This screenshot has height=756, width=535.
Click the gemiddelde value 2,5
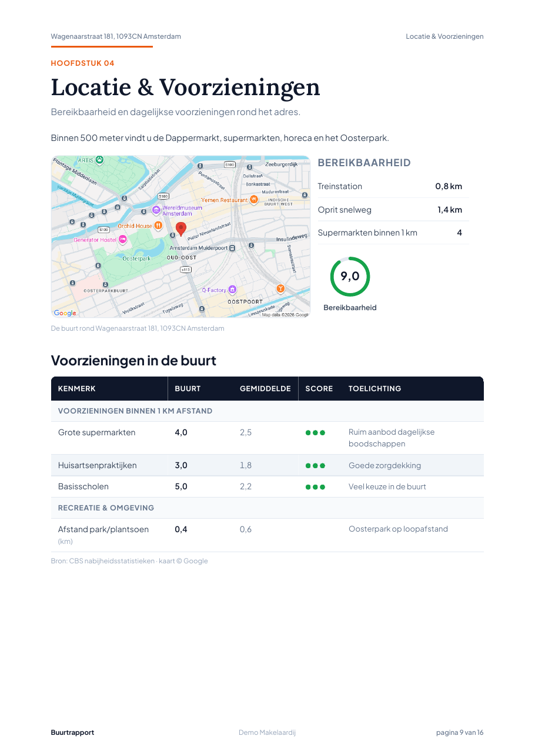246,432
